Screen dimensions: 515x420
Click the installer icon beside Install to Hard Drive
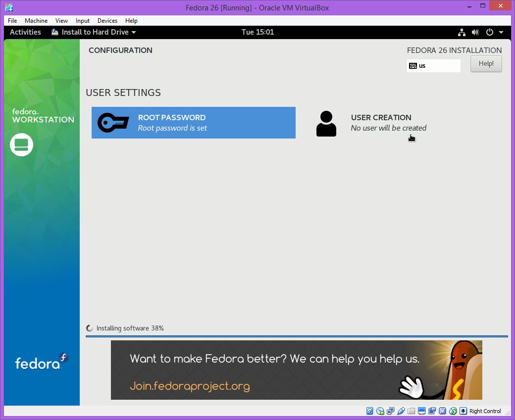coord(55,32)
